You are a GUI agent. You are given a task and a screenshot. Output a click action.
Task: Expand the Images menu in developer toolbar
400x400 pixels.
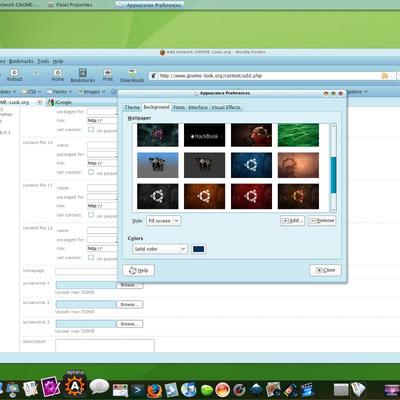point(92,91)
